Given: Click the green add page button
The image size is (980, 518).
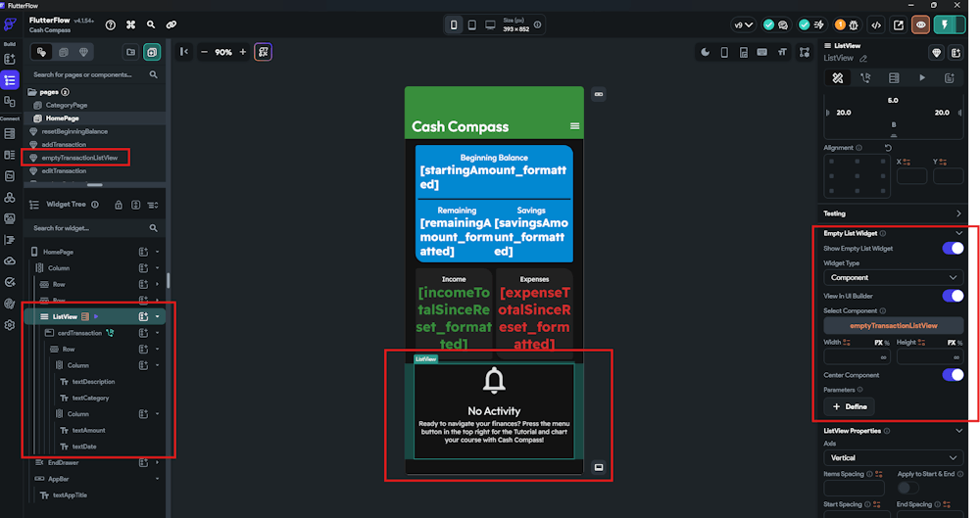Looking at the screenshot, I should click(152, 52).
